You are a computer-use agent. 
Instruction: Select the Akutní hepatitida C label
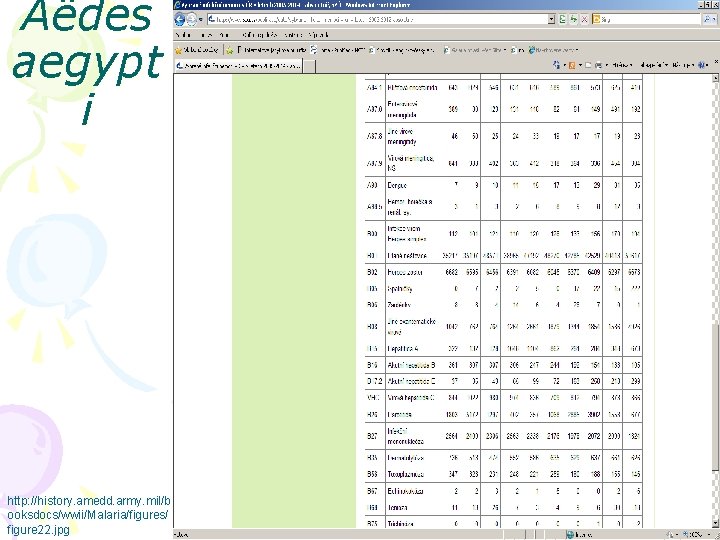411,381
